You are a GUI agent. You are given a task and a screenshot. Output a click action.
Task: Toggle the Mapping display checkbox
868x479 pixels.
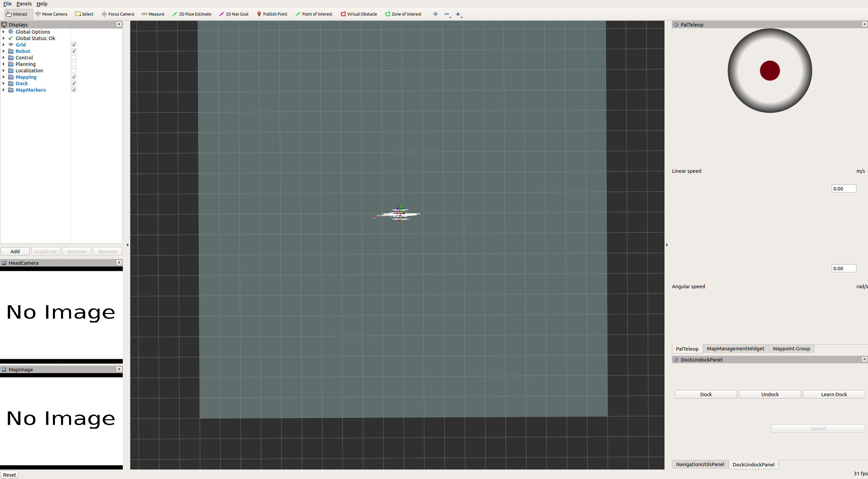[74, 77]
